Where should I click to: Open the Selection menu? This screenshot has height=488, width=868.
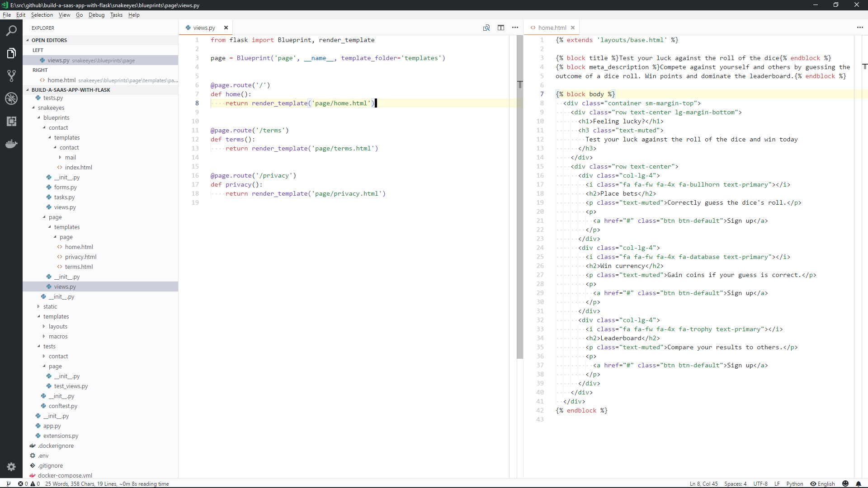click(42, 15)
